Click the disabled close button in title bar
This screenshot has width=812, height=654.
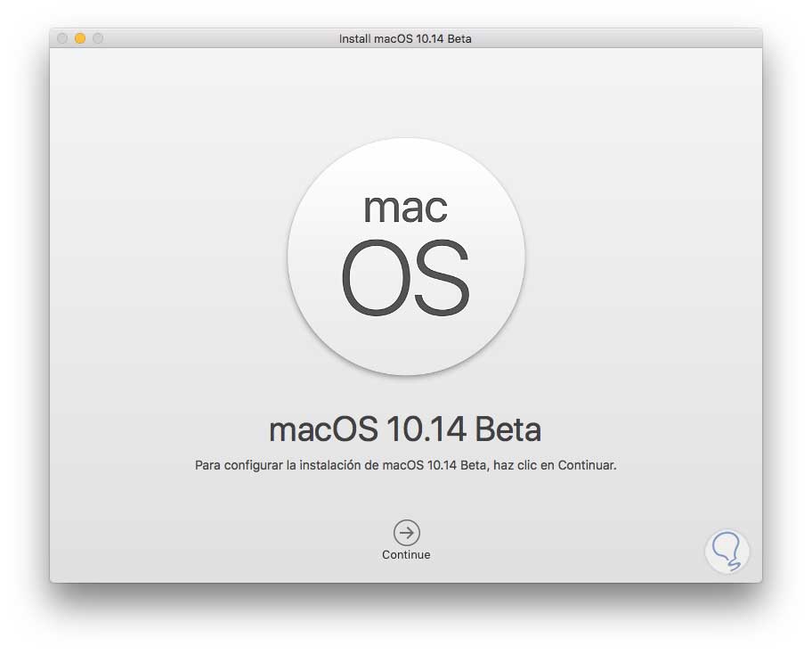tap(62, 38)
